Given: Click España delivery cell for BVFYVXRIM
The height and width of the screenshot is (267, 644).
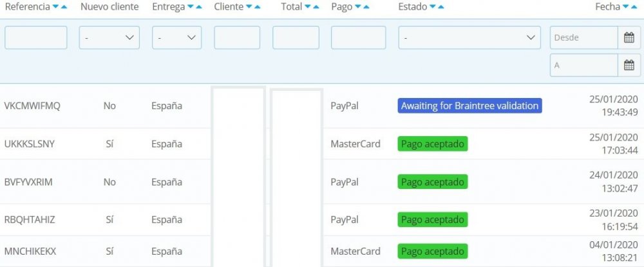Looking at the screenshot, I should (167, 182).
